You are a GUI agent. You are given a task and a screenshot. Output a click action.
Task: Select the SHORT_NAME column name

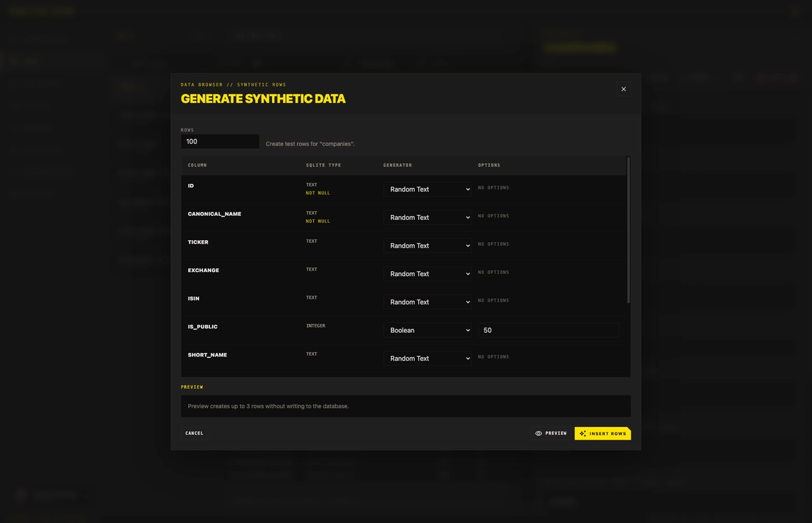click(208, 355)
